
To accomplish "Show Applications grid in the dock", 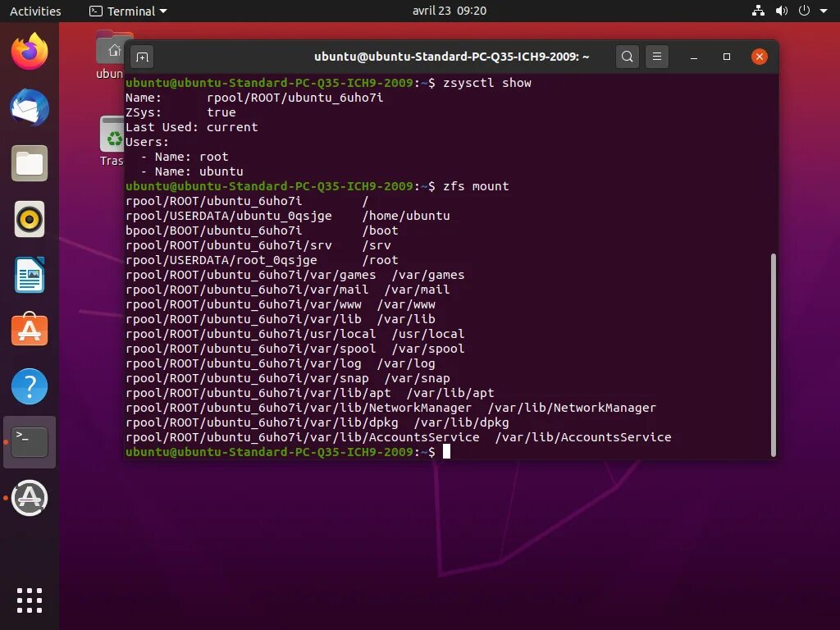I will pyautogui.click(x=30, y=600).
